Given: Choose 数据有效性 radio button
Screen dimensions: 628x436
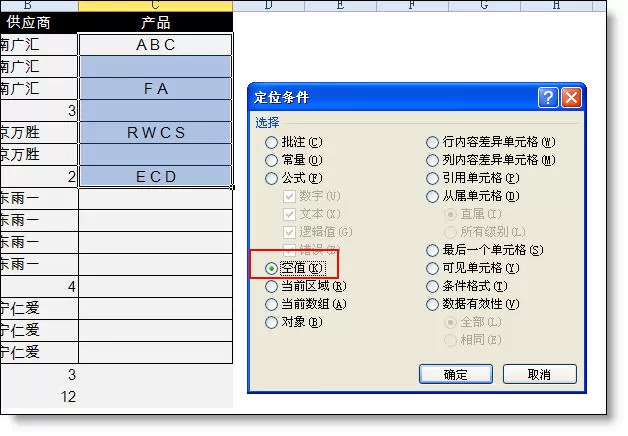Looking at the screenshot, I should (x=432, y=304).
